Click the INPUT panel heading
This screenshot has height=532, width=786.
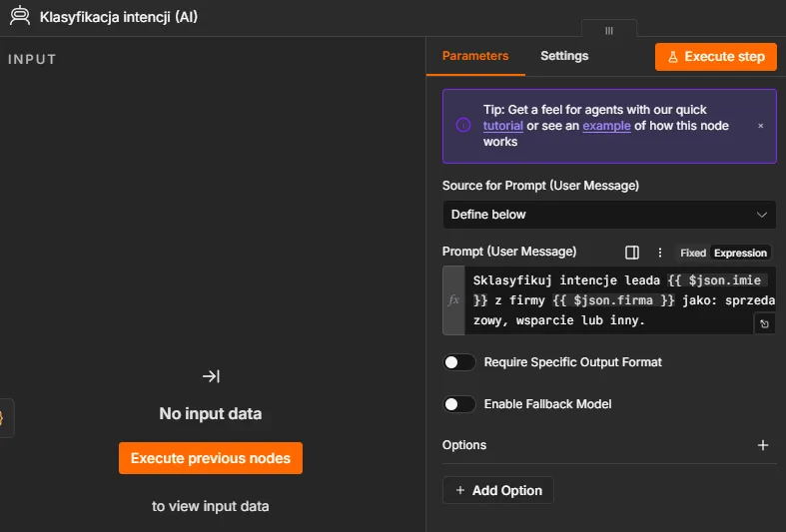tap(32, 59)
